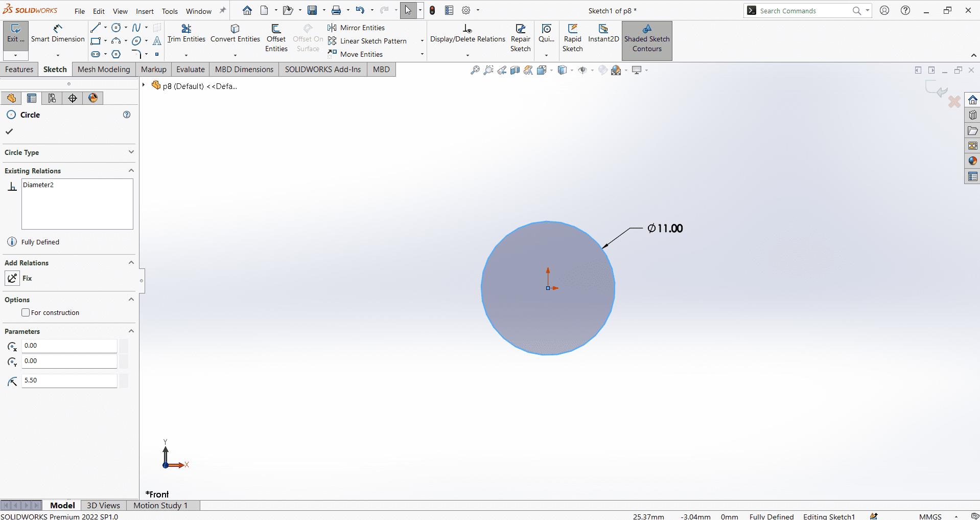Screen dimensions: 980x520
Task: Click the Circle panel help icon
Action: click(x=127, y=115)
